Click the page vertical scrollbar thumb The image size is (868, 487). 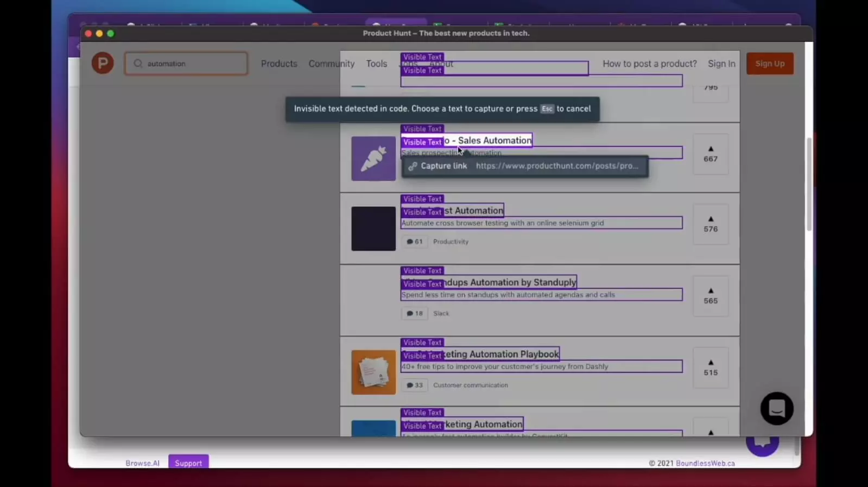pyautogui.click(x=809, y=185)
